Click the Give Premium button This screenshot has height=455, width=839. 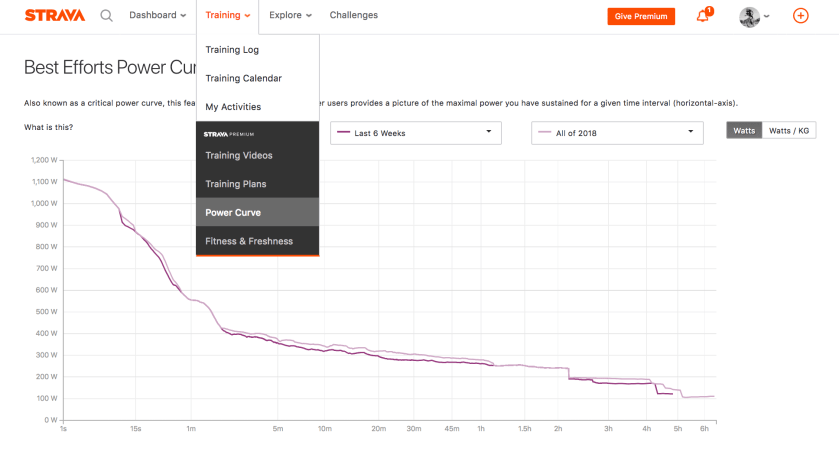point(641,17)
